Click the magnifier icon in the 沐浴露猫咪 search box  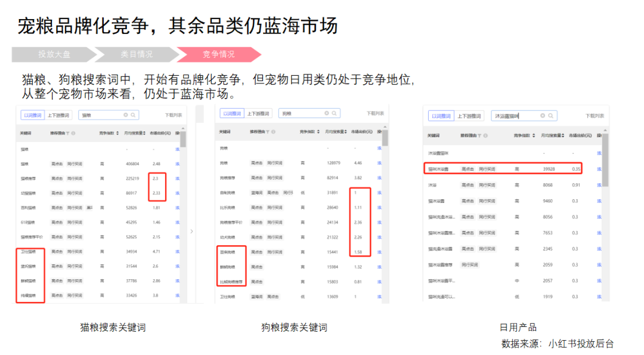tap(550, 116)
